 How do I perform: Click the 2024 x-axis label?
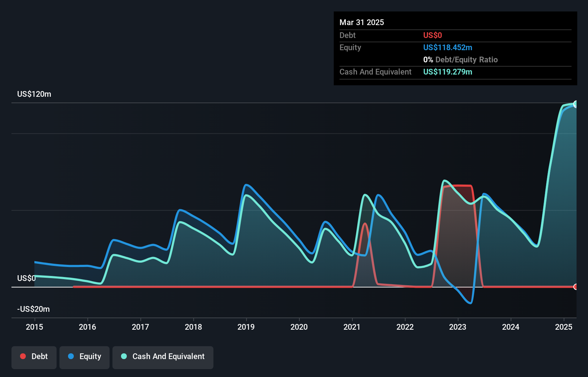pyautogui.click(x=511, y=327)
